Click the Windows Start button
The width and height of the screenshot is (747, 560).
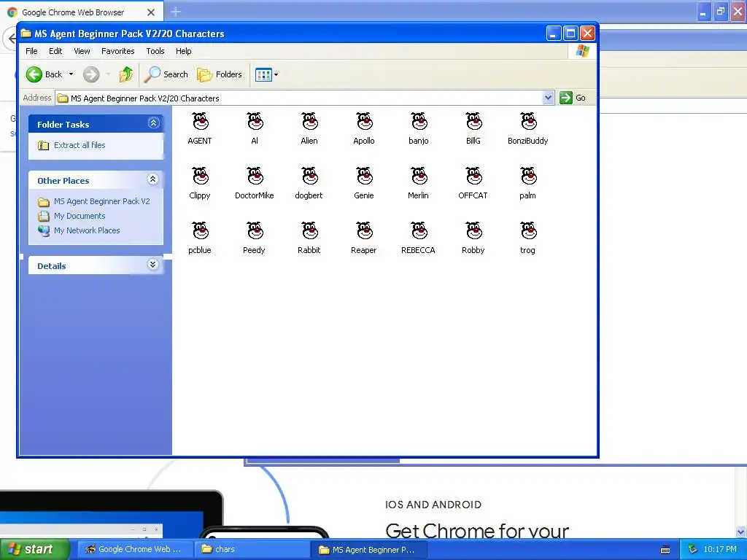(34, 549)
